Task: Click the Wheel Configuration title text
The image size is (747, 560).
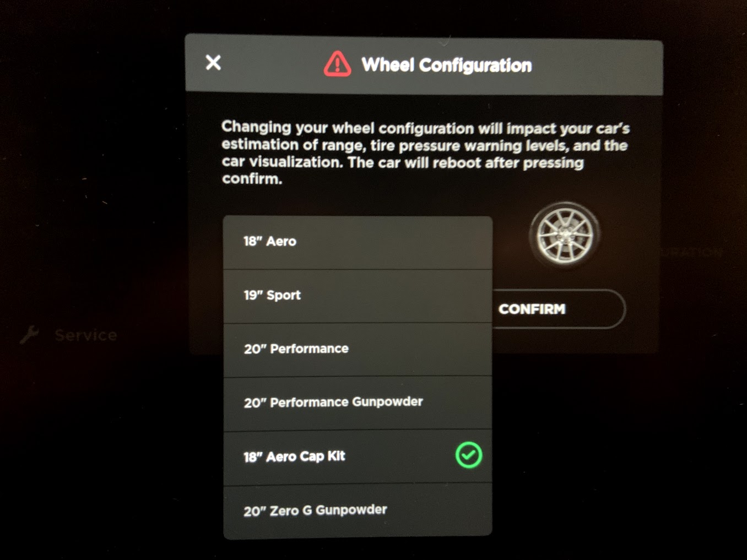Action: coord(446,66)
